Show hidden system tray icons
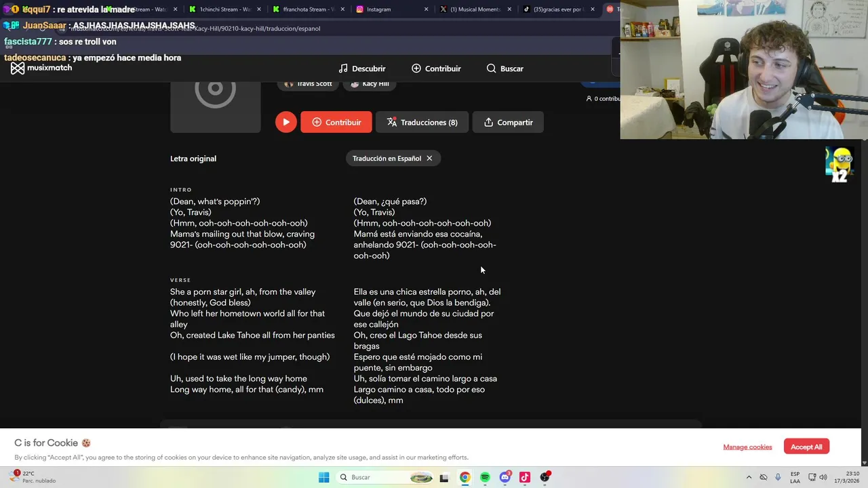 tap(749, 477)
